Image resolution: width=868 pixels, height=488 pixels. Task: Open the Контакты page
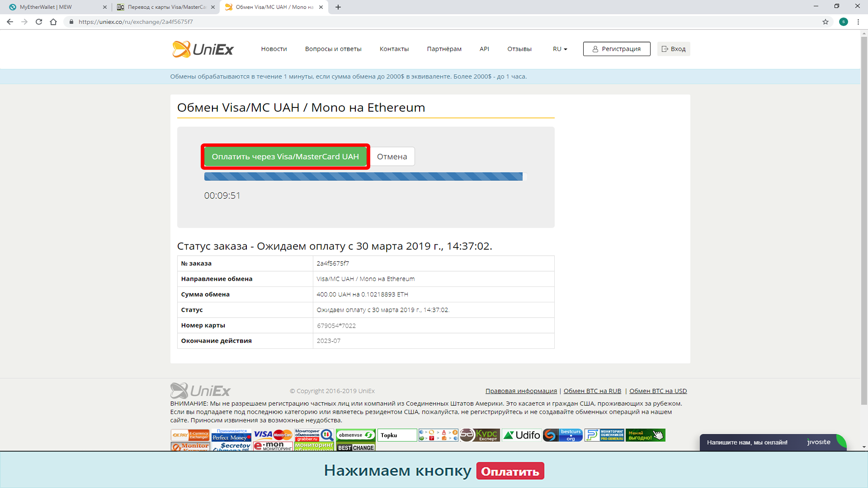tap(394, 49)
